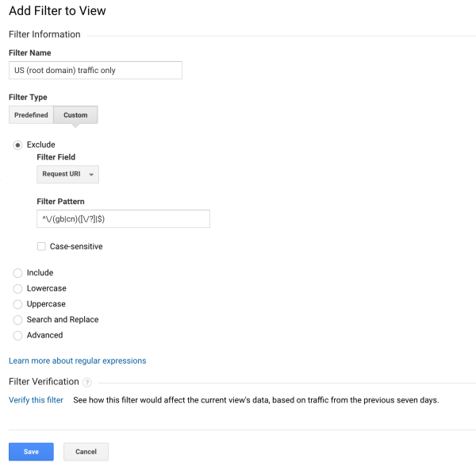Focus the Filter Pattern input field
The image size is (476, 474).
tap(123, 219)
